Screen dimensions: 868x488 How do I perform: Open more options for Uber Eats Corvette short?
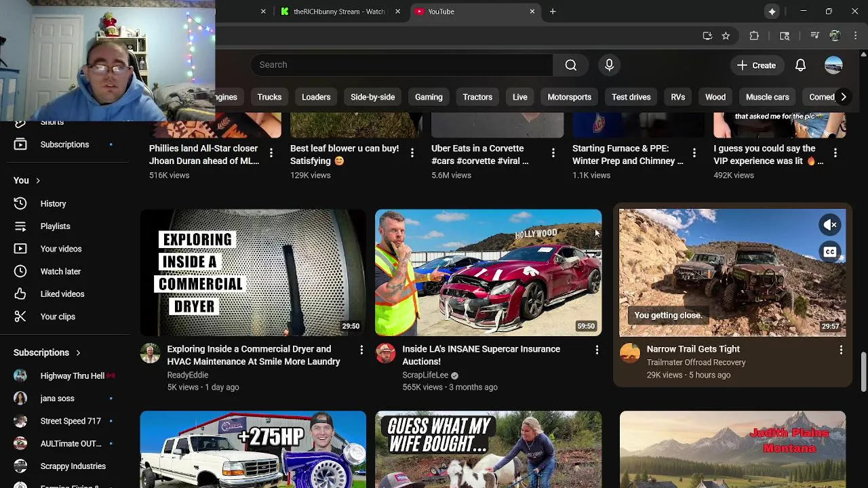coord(553,154)
